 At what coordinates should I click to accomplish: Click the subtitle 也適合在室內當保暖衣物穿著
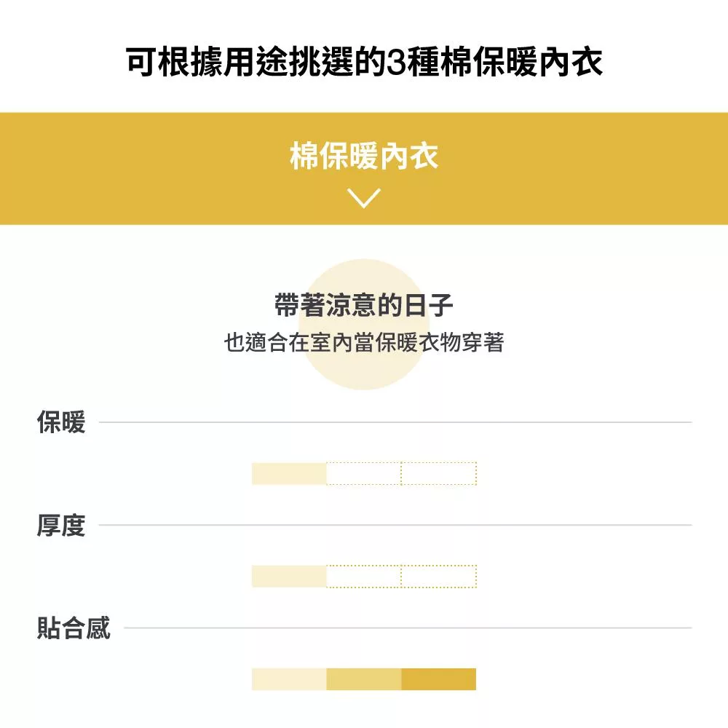(x=364, y=342)
